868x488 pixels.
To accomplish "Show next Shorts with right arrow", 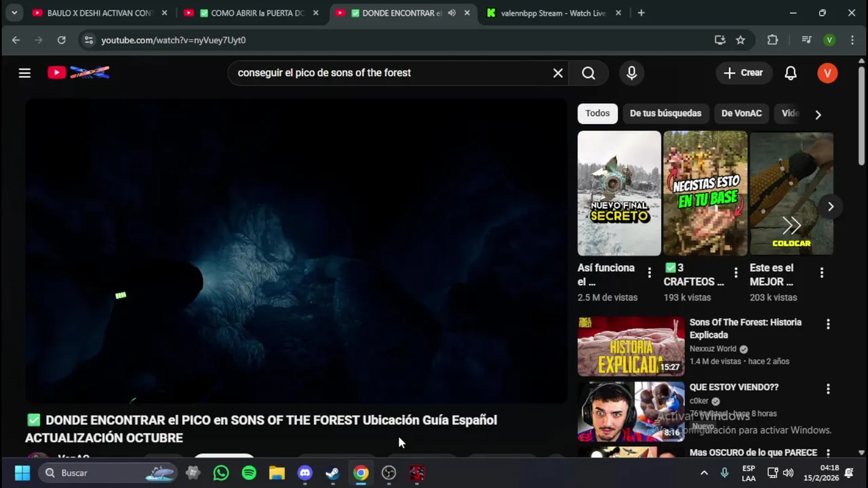I will coord(831,206).
